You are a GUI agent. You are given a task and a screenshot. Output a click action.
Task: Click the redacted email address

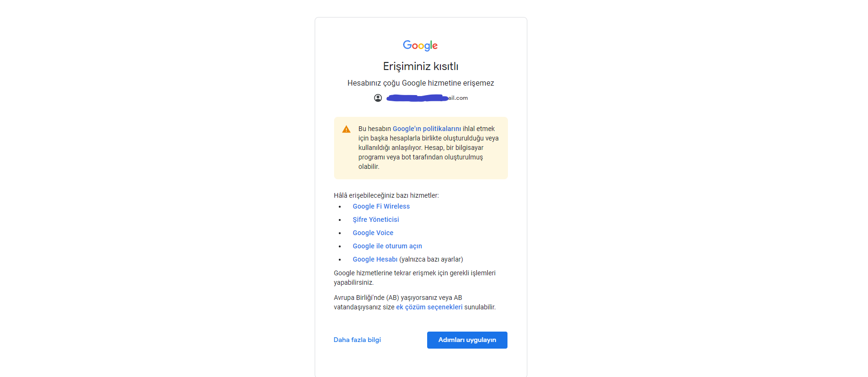pyautogui.click(x=427, y=98)
